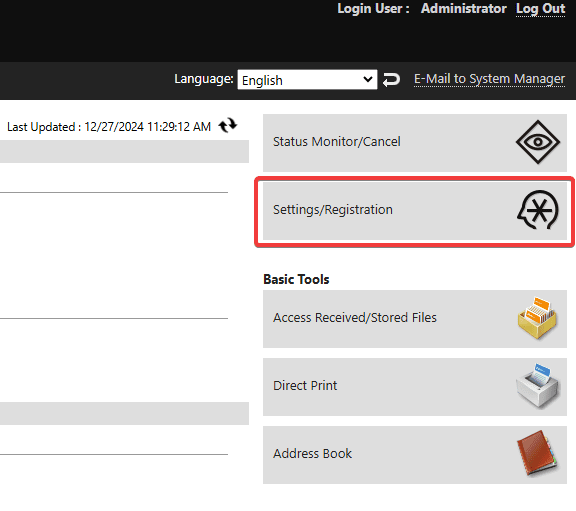This screenshot has height=511, width=576.
Task: Click the Administrator user name text
Action: [x=464, y=8]
